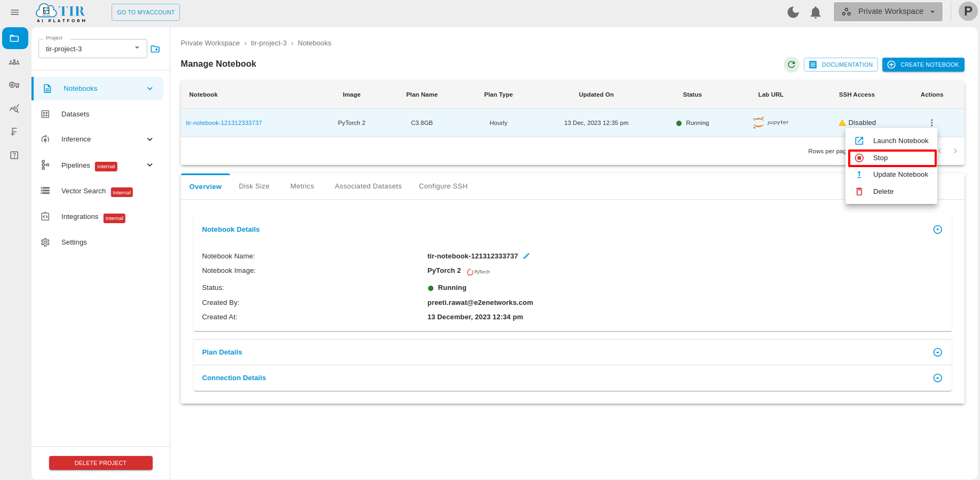Image resolution: width=980 pixels, height=480 pixels.
Task: Click the Integrations sidebar icon
Action: 45,216
